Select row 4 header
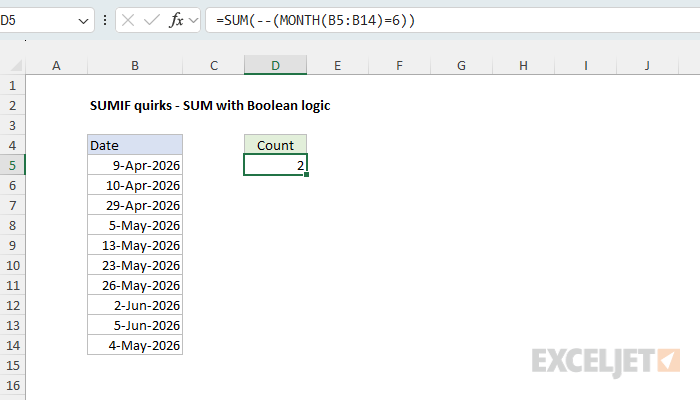This screenshot has height=400, width=700. pos(12,146)
